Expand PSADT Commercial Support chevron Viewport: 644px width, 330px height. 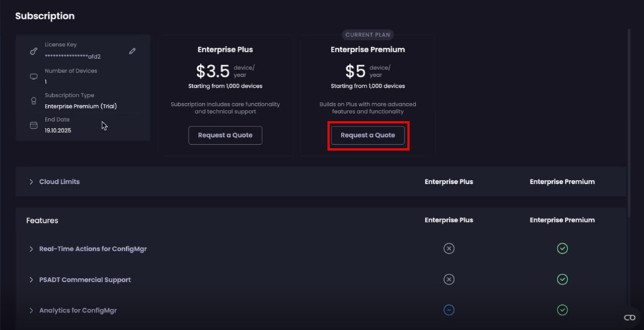click(31, 280)
